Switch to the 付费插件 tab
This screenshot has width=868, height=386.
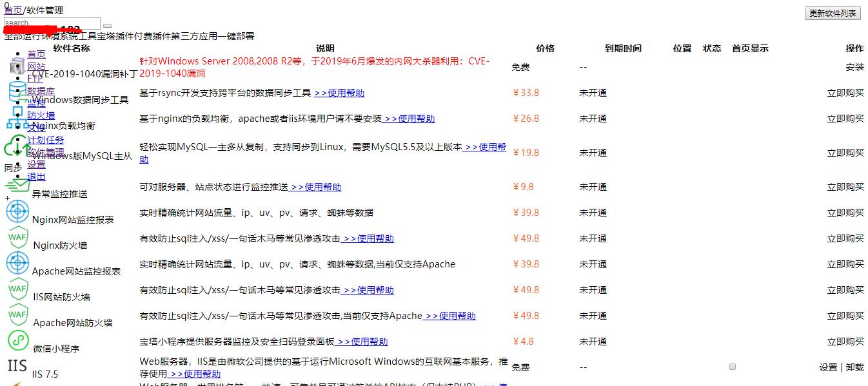pyautogui.click(x=152, y=36)
